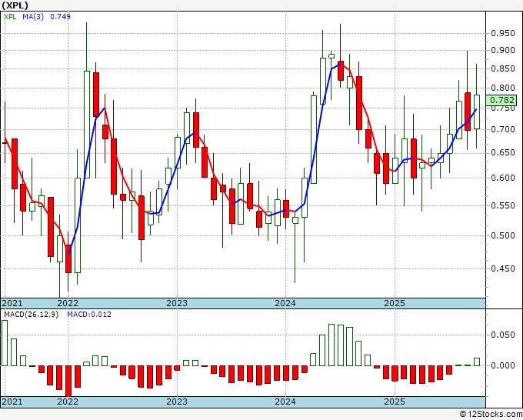This screenshot has width=523, height=420.
Task: Click the MACD(26,12,9) indicator label
Action: click(31, 315)
